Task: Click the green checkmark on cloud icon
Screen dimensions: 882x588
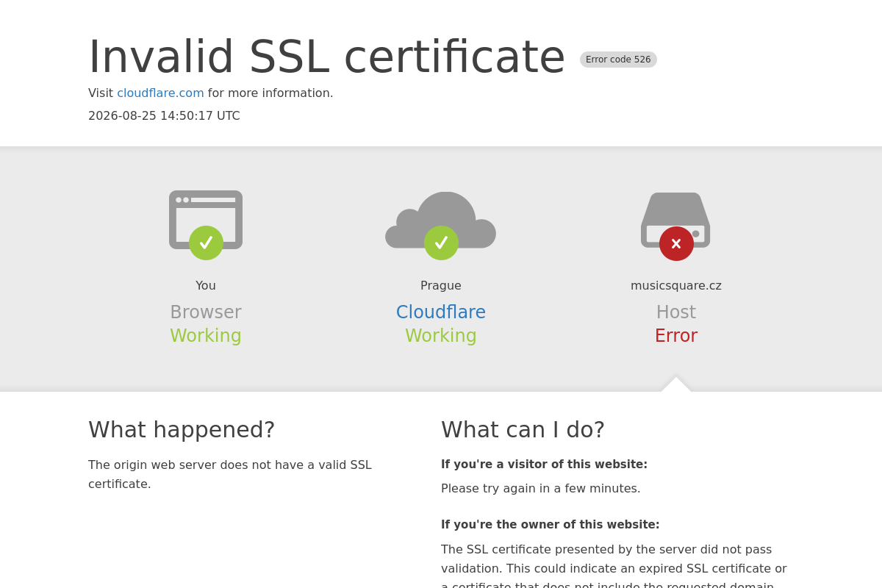Action: pos(441,243)
